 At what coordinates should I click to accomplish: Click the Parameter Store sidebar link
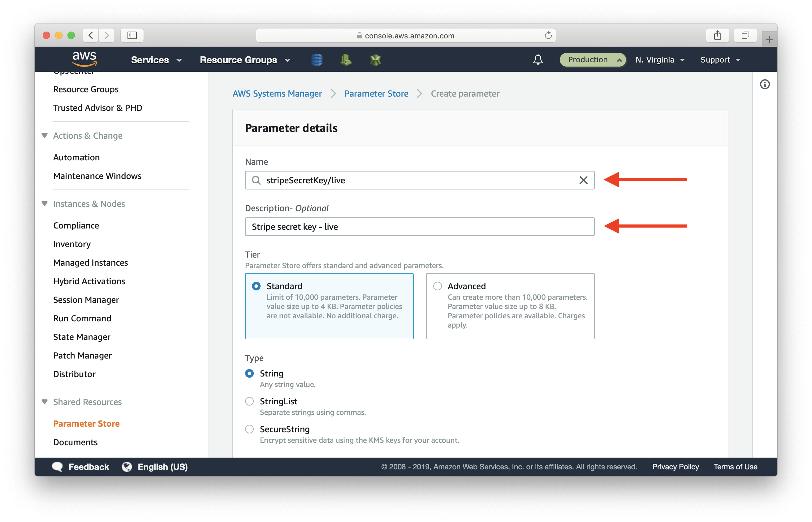[86, 424]
